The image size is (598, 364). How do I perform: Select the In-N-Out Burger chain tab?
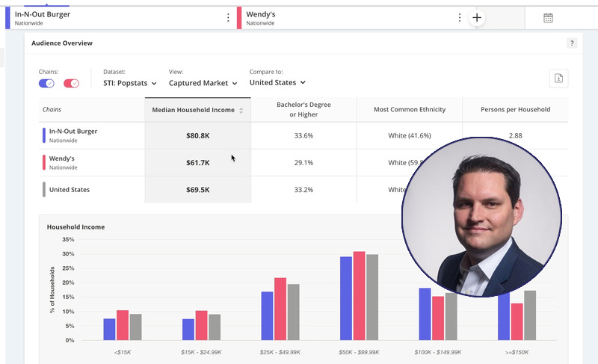click(120, 18)
